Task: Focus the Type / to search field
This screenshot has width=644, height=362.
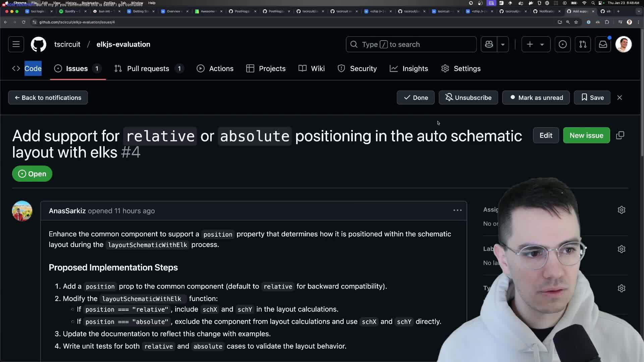Action: (411, 44)
